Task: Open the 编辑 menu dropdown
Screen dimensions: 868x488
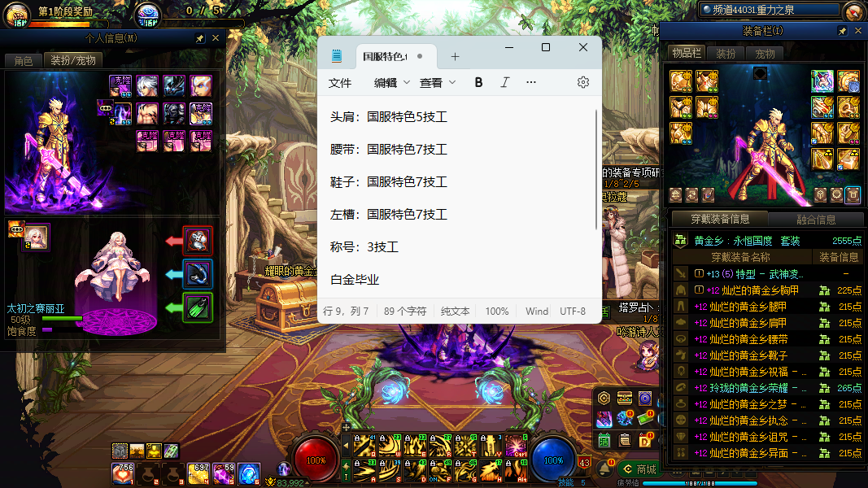Action: pyautogui.click(x=392, y=82)
